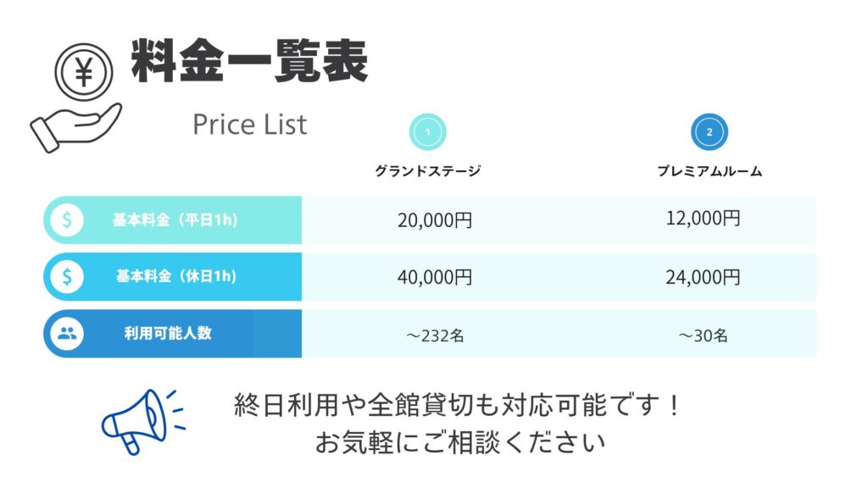Select the プレミアムルーム column header
868x488 pixels.
point(709,171)
